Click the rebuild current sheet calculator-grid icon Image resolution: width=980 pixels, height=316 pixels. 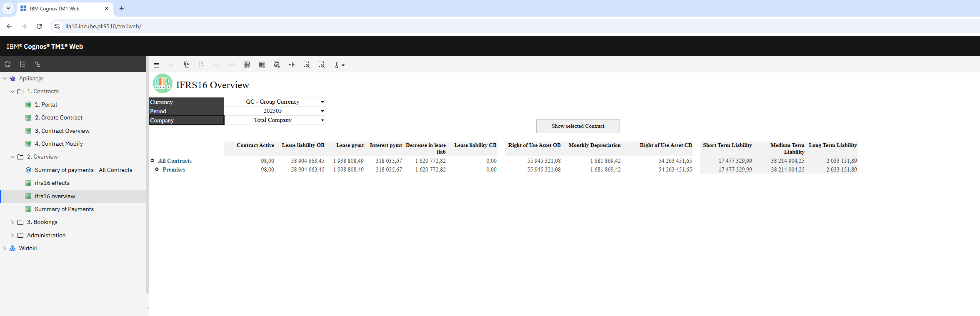(x=262, y=65)
